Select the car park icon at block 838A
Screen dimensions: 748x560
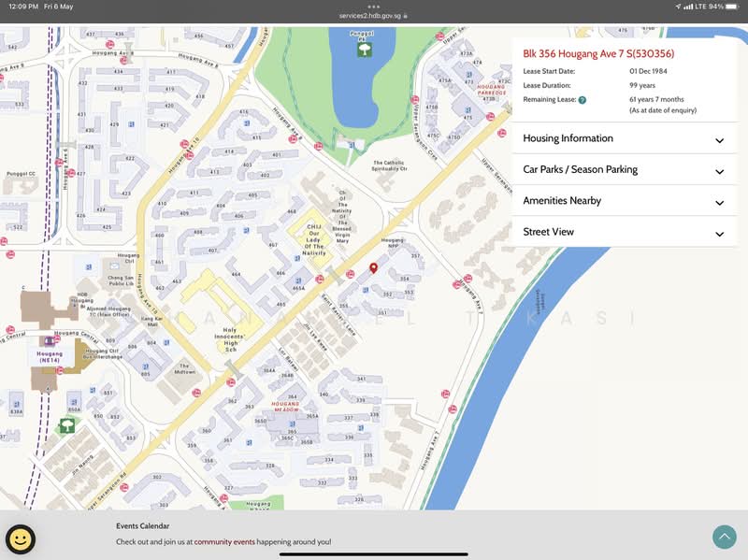17,404
